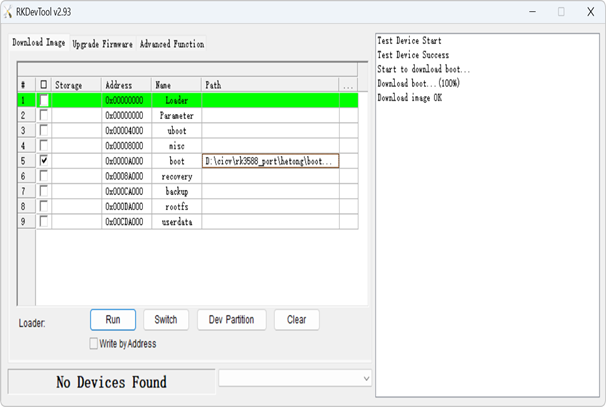The height and width of the screenshot is (407, 606).
Task: Switch to the Upgrade Firmware tab
Action: pos(104,45)
